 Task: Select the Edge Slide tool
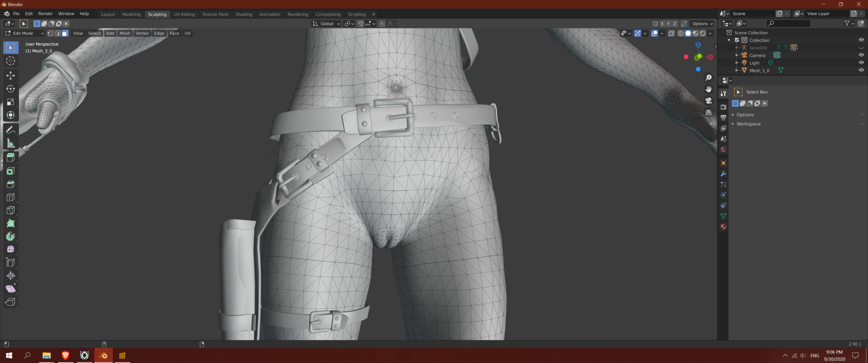(x=10, y=263)
